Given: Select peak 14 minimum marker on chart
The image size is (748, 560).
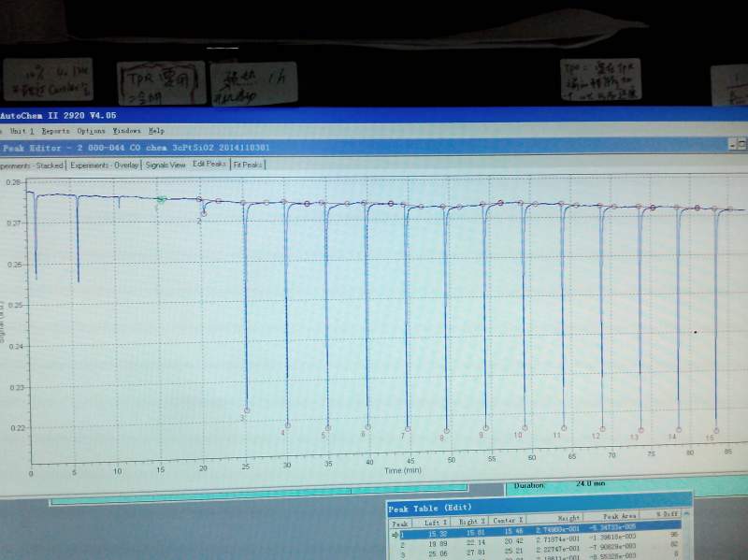Looking at the screenshot, I should (679, 429).
